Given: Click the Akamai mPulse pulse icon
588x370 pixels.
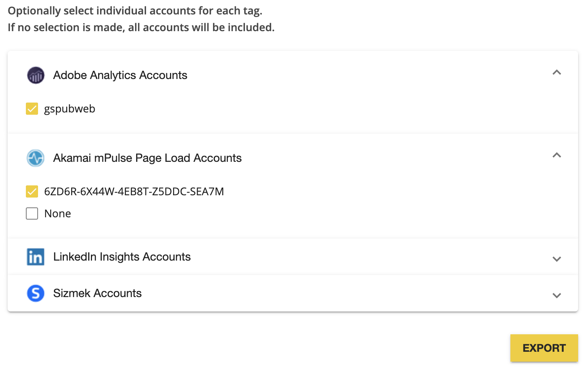Looking at the screenshot, I should [36, 158].
